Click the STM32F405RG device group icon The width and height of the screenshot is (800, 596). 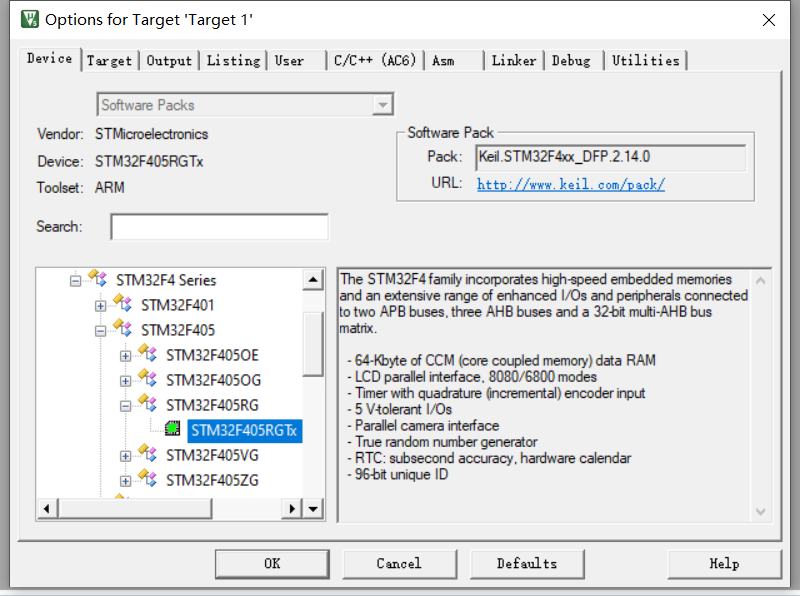pyautogui.click(x=147, y=403)
